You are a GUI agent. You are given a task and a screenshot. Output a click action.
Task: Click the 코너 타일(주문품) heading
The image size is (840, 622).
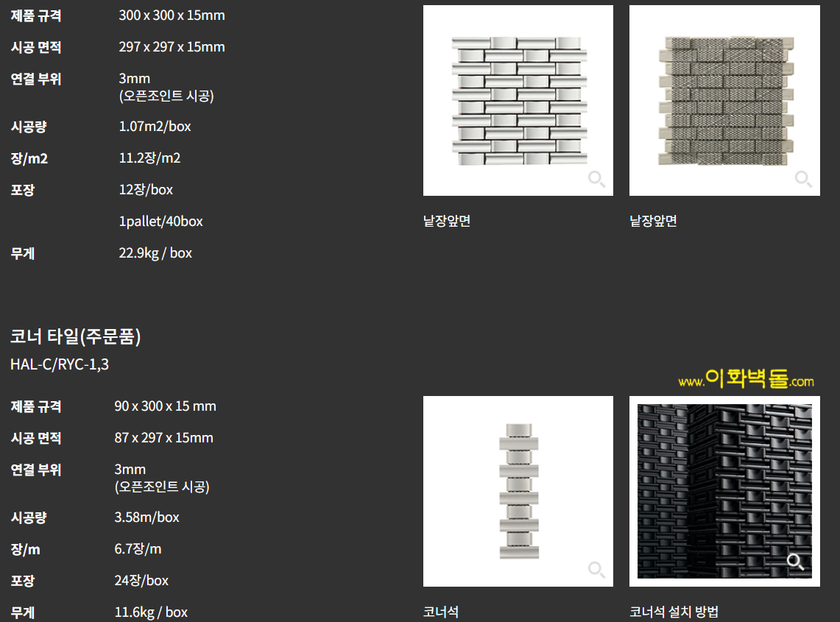[x=76, y=337]
